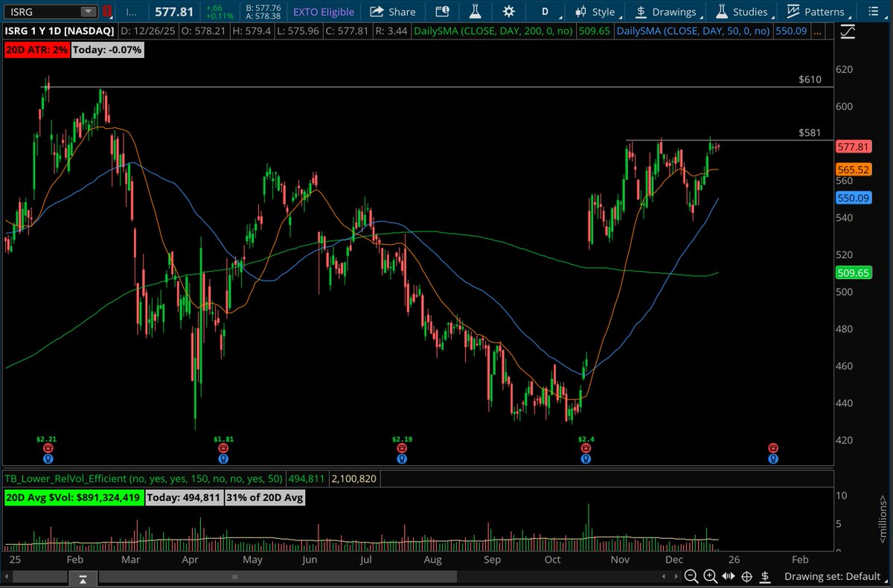The width and height of the screenshot is (893, 588).
Task: Click the EXTO Eligible label
Action: (x=323, y=12)
